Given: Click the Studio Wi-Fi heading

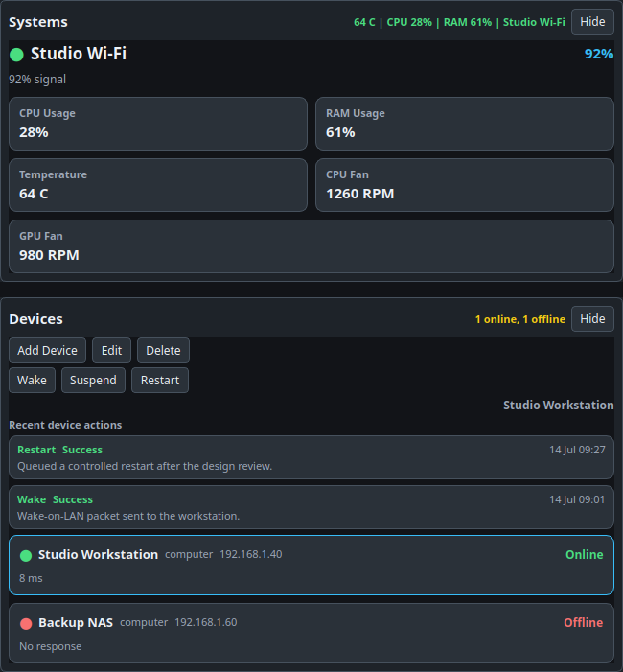Looking at the screenshot, I should [x=79, y=54].
